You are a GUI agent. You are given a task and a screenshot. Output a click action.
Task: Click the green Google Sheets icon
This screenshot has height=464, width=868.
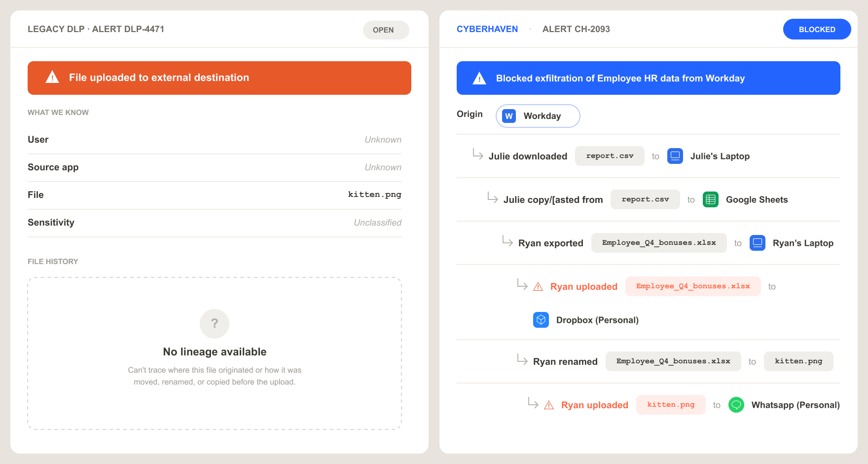click(711, 199)
